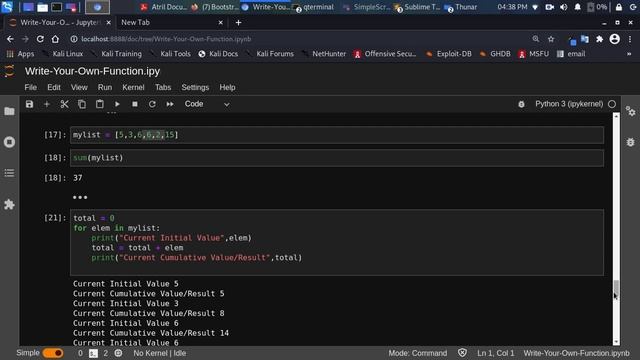Open the extension manager puzzle icon

tap(9, 204)
